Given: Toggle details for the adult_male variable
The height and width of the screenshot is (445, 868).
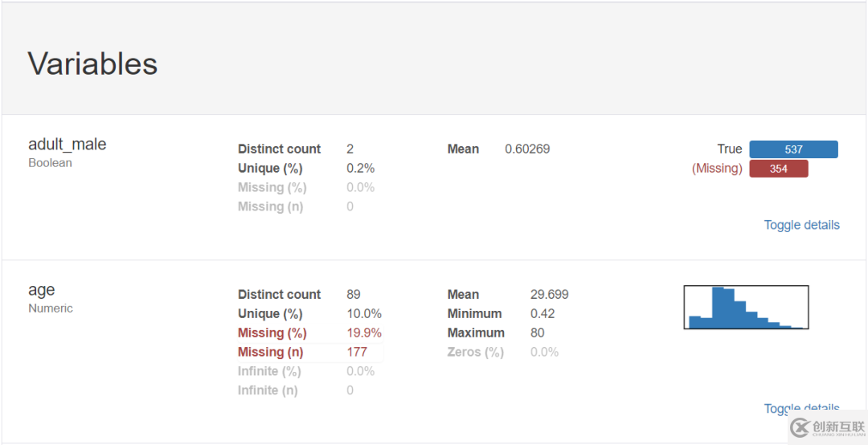Looking at the screenshot, I should click(801, 225).
